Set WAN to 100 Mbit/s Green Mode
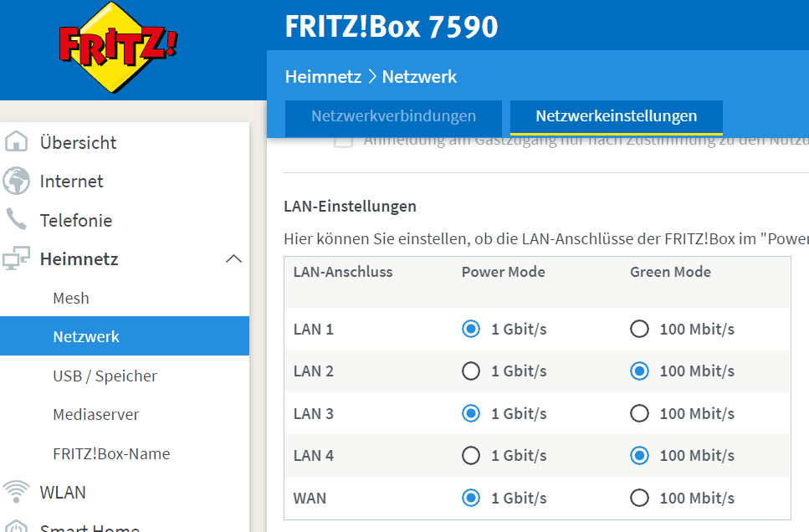 [x=639, y=498]
